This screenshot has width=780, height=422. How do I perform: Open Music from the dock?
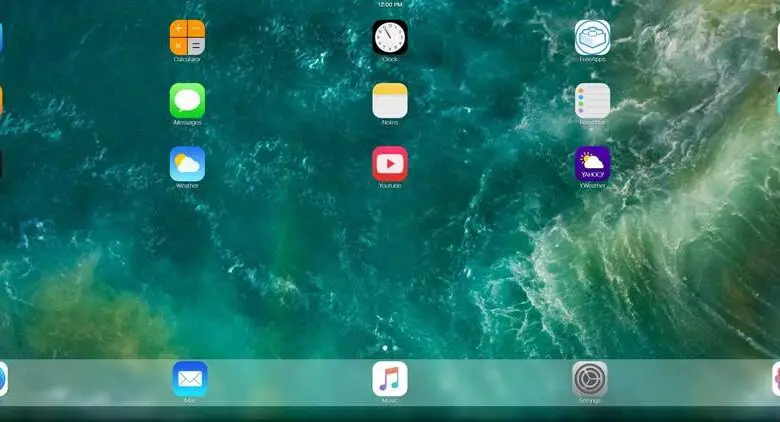390,379
